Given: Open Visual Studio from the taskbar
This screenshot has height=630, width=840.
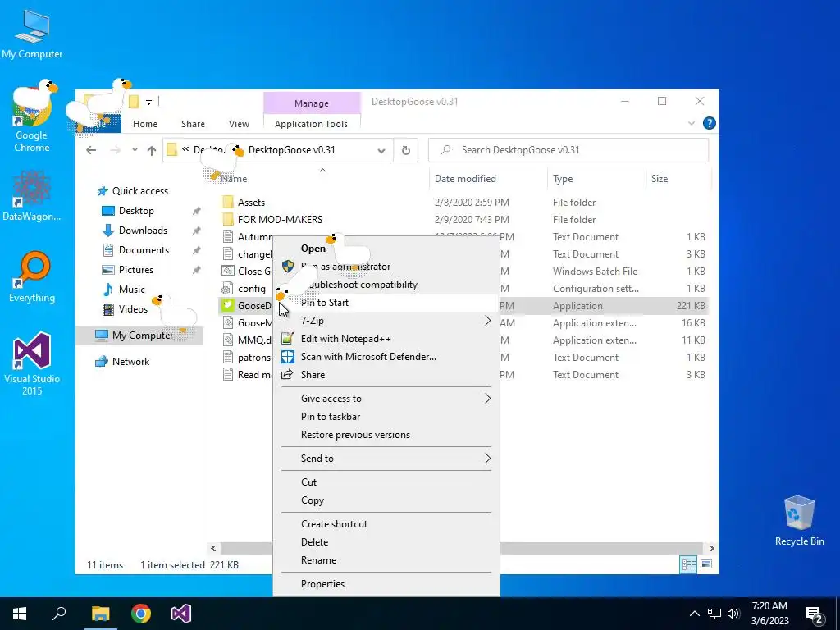Looking at the screenshot, I should pos(181,614).
